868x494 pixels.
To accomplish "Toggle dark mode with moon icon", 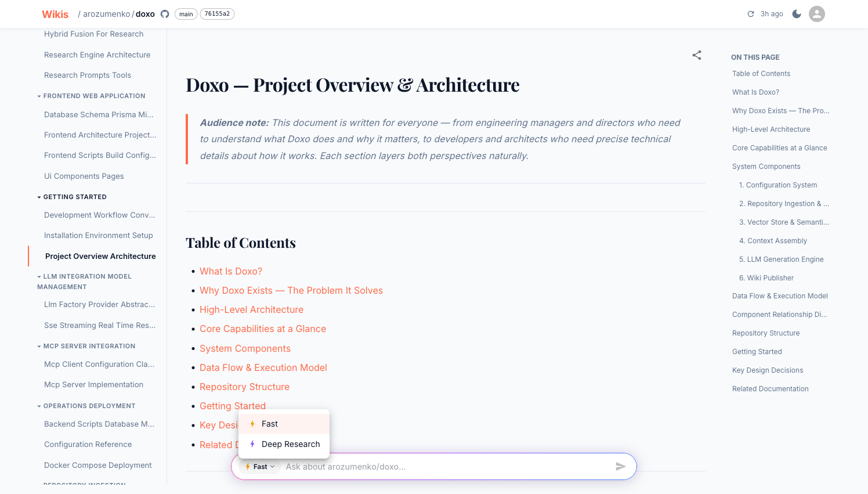I will pos(797,14).
